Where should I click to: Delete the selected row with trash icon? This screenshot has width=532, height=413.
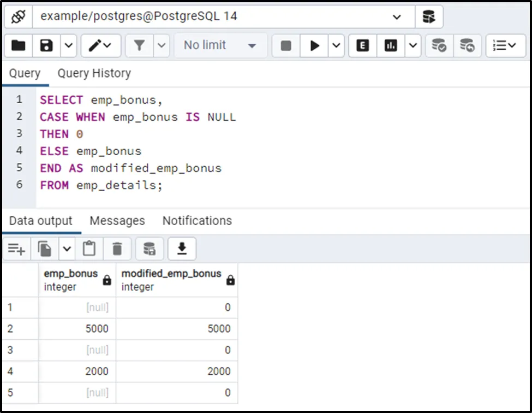pyautogui.click(x=117, y=249)
